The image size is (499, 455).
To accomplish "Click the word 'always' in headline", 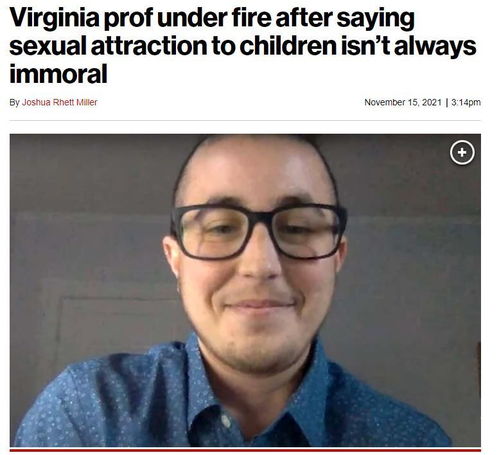I will 435,46.
